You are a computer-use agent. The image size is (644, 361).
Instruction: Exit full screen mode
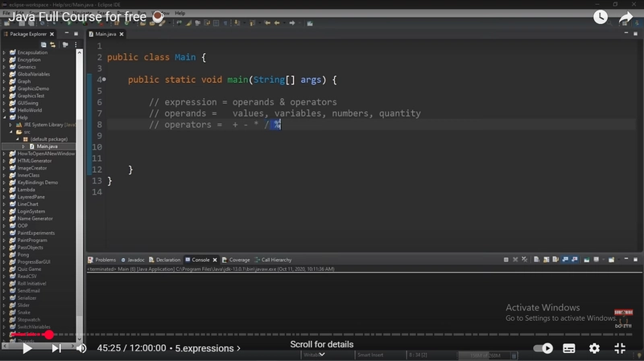[x=620, y=348]
